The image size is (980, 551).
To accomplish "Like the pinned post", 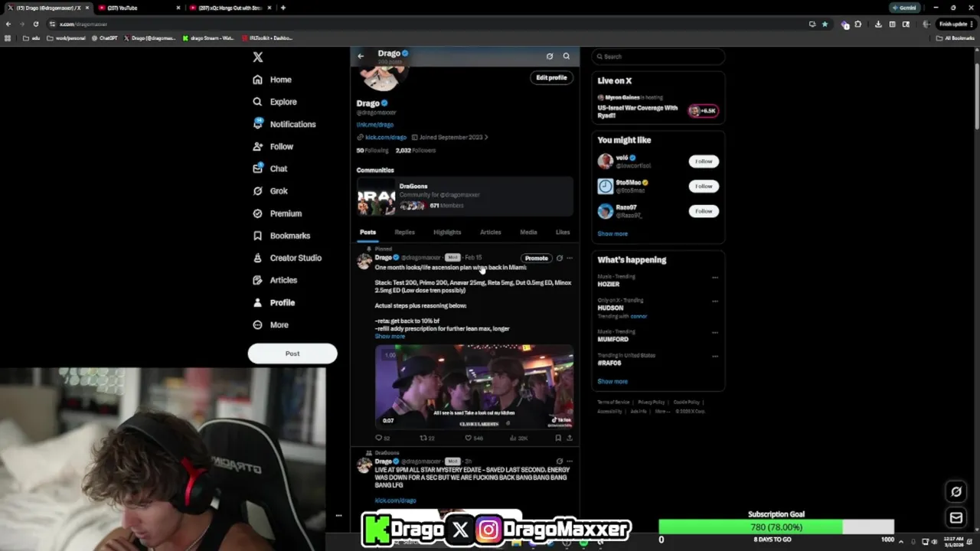I will pyautogui.click(x=473, y=439).
